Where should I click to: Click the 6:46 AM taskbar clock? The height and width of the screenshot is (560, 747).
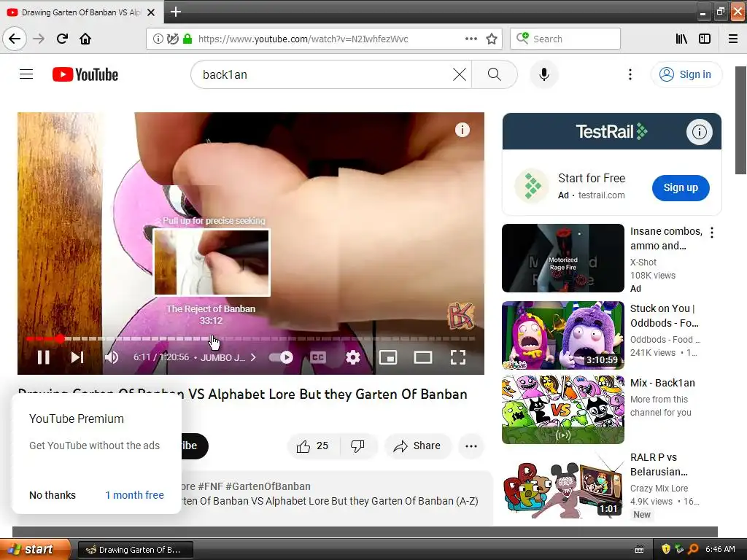(x=720, y=549)
